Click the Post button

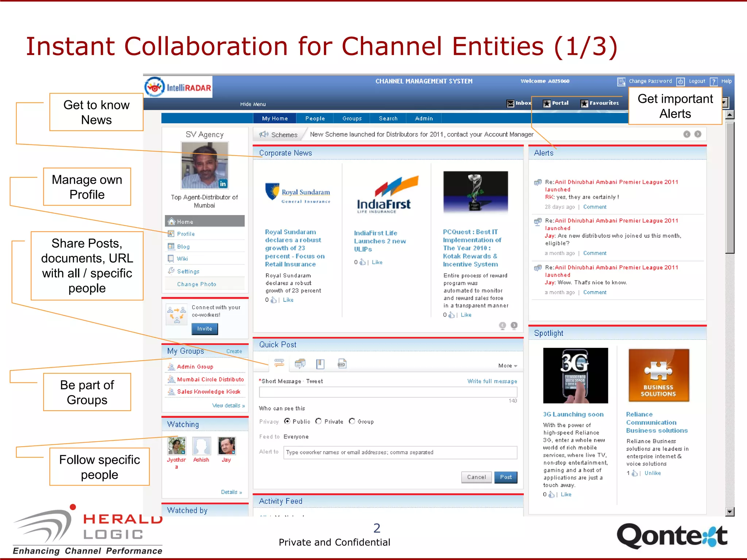click(x=506, y=477)
